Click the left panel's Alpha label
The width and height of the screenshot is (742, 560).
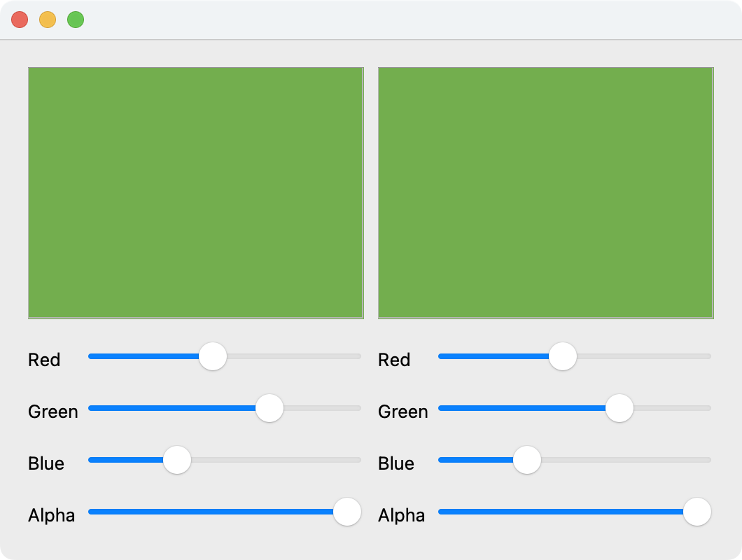click(52, 515)
